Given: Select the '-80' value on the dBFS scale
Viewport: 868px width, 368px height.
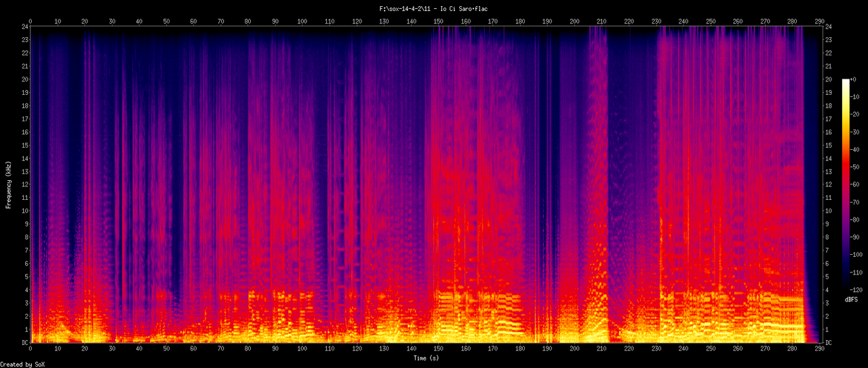Looking at the screenshot, I should coord(855,220).
